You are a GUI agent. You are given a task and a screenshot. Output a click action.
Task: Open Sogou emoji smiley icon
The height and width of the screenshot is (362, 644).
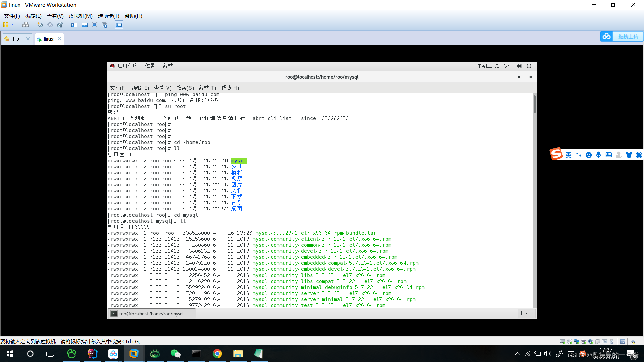(x=588, y=155)
